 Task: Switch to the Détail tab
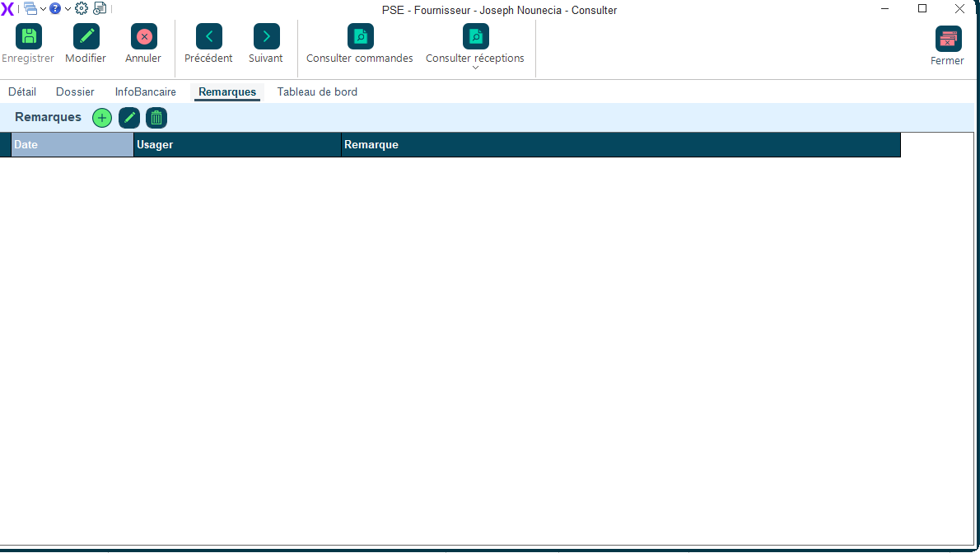(x=22, y=92)
